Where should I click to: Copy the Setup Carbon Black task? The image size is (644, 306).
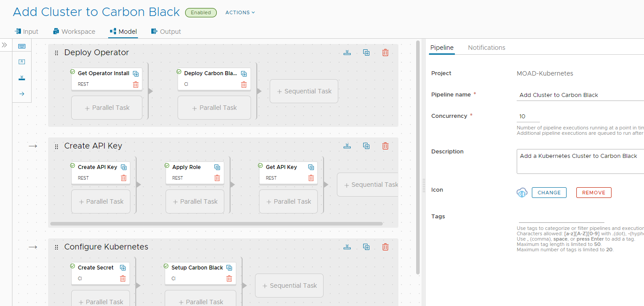[229, 268]
